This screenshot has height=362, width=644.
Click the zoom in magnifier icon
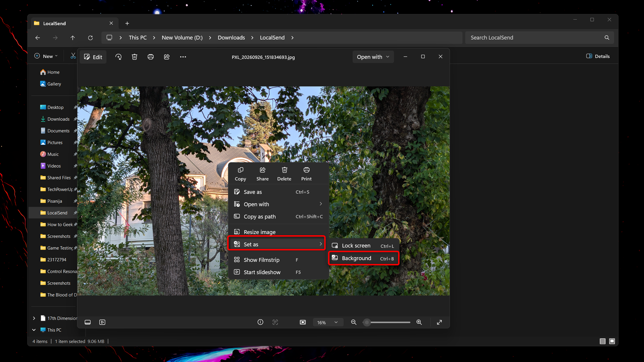[x=419, y=322]
